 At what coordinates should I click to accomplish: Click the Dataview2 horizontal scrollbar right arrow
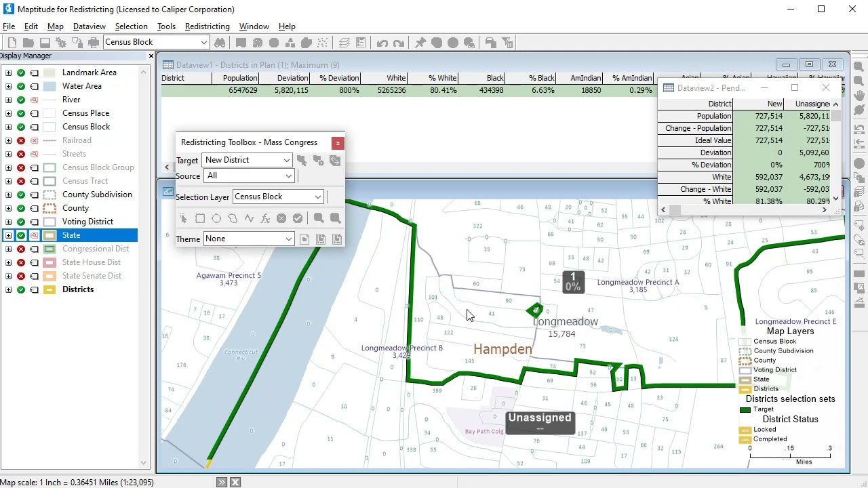pyautogui.click(x=825, y=210)
